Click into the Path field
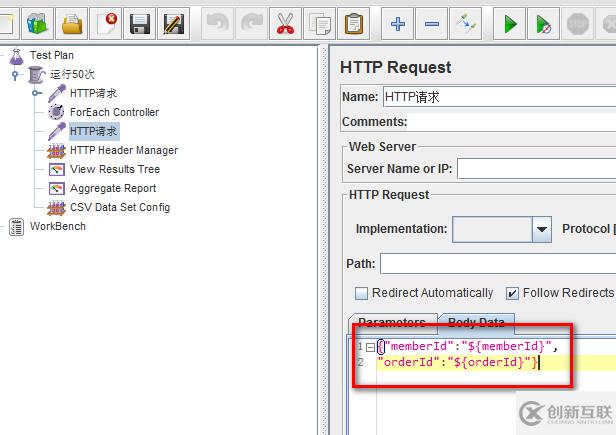Screen dimensions: 616x435 point(498,263)
